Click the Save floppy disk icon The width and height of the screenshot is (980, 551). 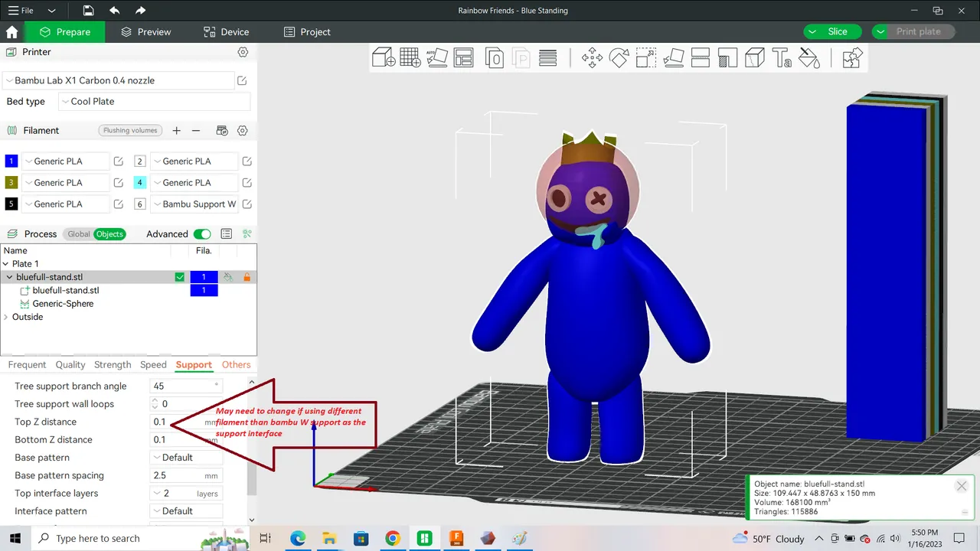click(x=89, y=11)
